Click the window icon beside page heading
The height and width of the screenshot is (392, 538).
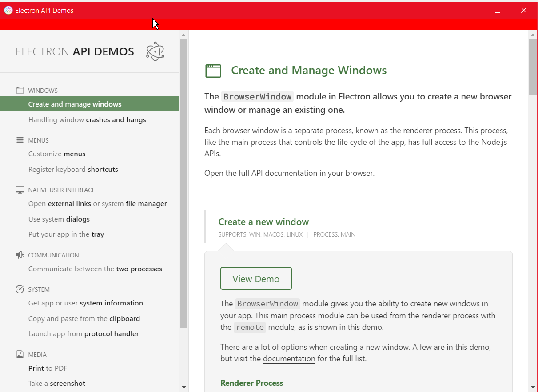click(x=213, y=71)
